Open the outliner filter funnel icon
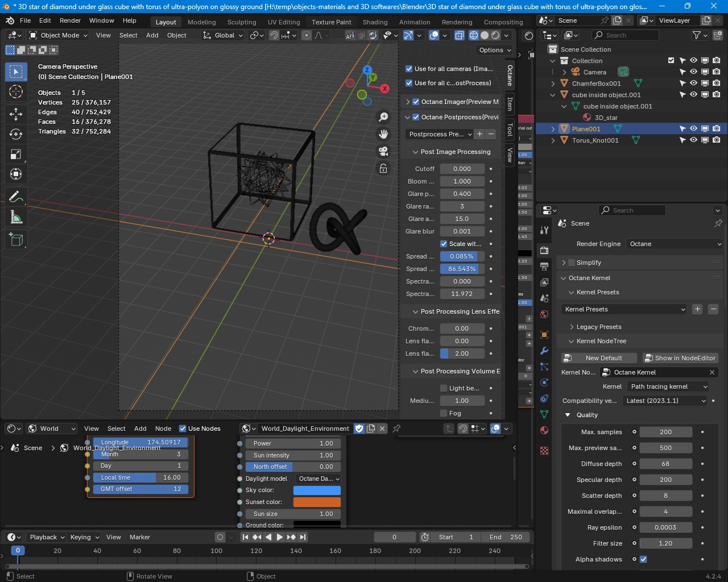Screen dimensions: 728x582 click(696, 35)
